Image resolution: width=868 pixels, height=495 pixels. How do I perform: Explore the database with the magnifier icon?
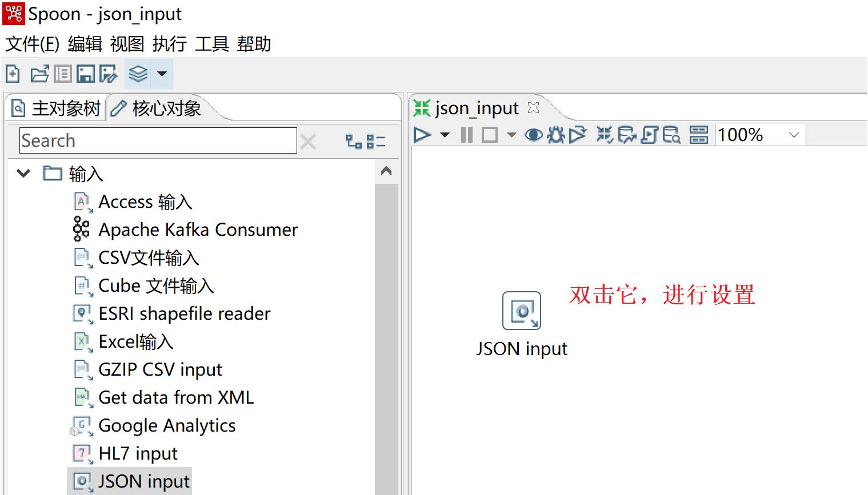point(671,135)
